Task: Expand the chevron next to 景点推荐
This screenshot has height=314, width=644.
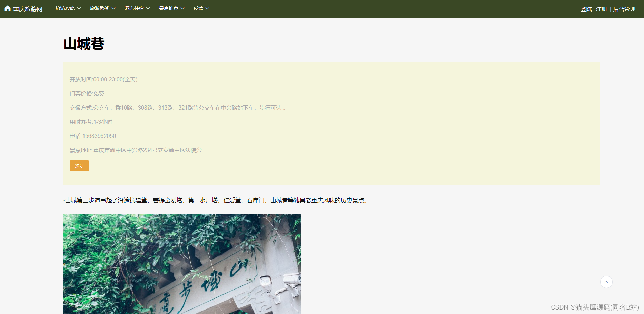Action: (182, 8)
